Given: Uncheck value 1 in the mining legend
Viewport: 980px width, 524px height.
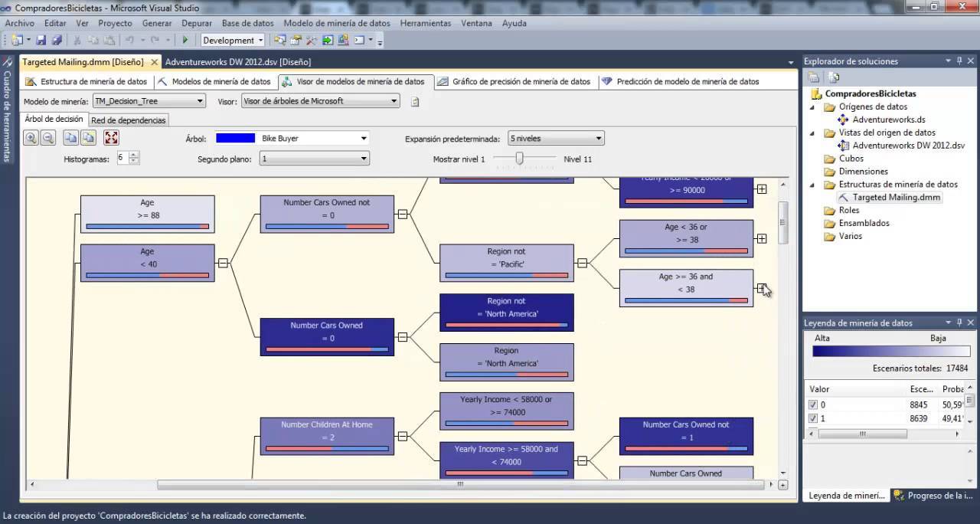Looking at the screenshot, I should [x=815, y=418].
